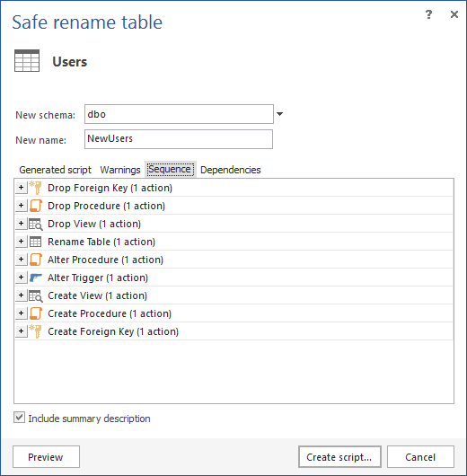The width and height of the screenshot is (467, 476).
Task: Click the Drop View icon
Action: 36,224
